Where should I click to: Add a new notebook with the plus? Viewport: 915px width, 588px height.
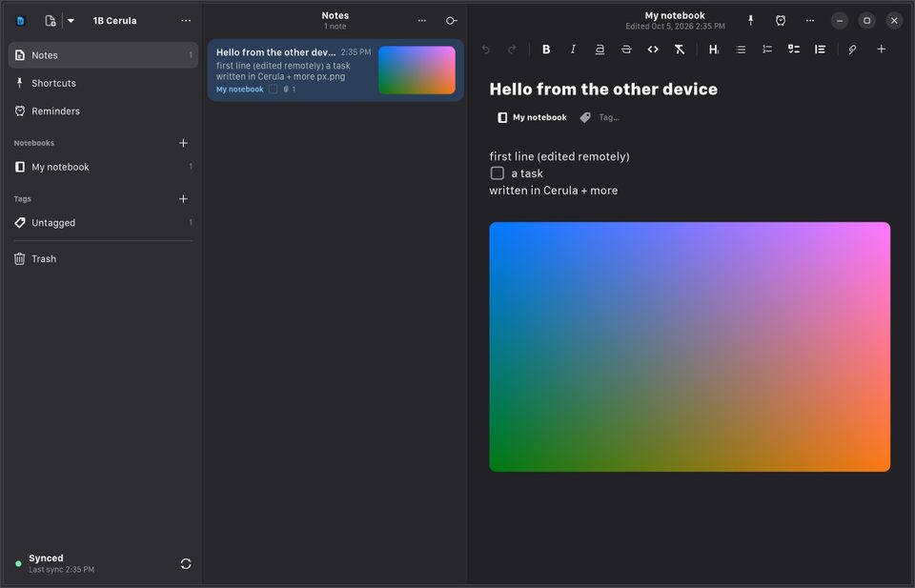pos(183,143)
